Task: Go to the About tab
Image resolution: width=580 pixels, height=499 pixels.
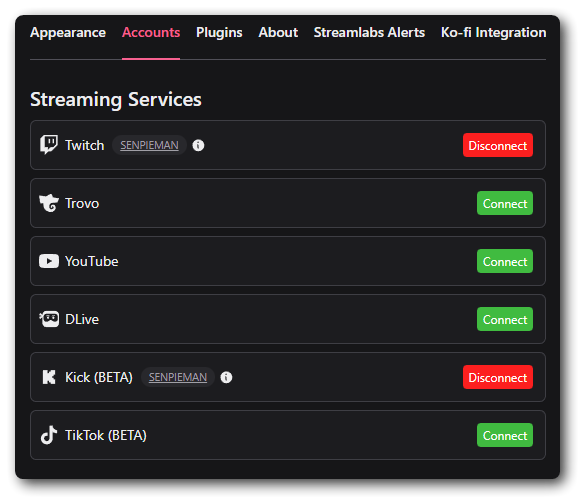Action: [x=278, y=33]
